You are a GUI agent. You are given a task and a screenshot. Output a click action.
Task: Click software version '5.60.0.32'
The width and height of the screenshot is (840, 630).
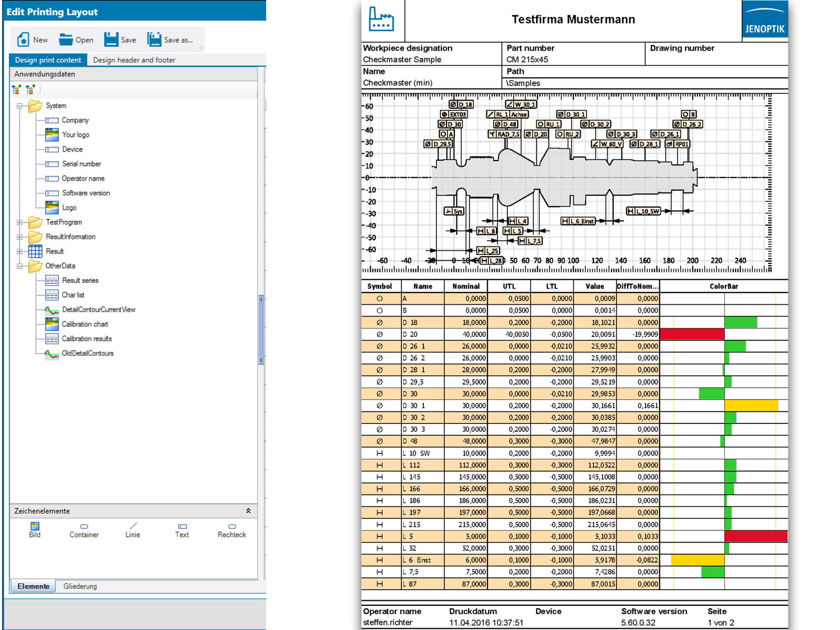point(638,623)
